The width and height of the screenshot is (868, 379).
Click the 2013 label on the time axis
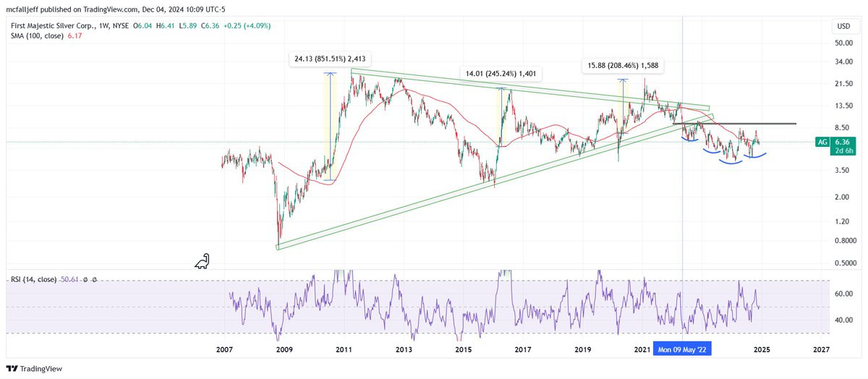[x=404, y=349]
